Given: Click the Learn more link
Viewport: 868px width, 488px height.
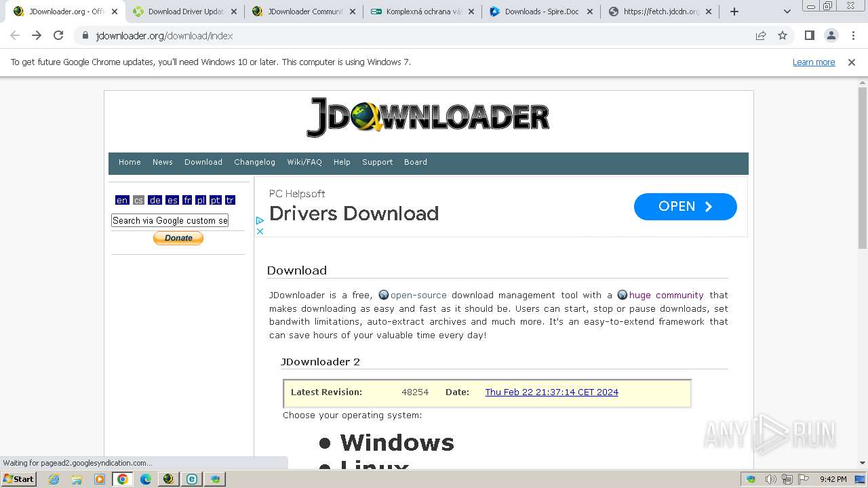Looking at the screenshot, I should click(814, 62).
